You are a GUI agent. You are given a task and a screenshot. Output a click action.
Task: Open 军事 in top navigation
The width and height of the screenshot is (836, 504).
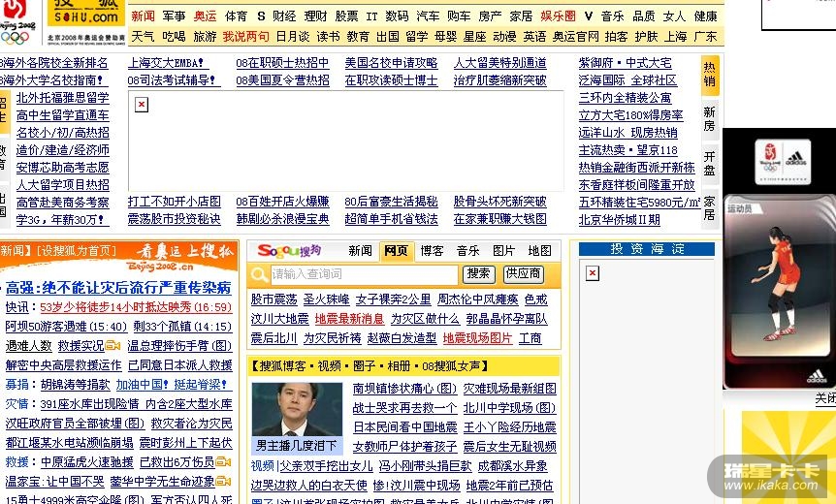174,16
